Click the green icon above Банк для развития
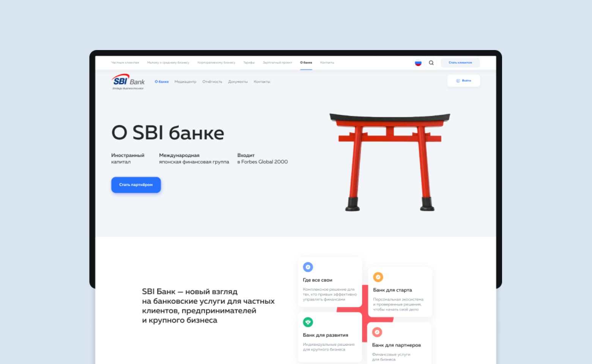Viewport: 592px width, 364px height. click(308, 322)
